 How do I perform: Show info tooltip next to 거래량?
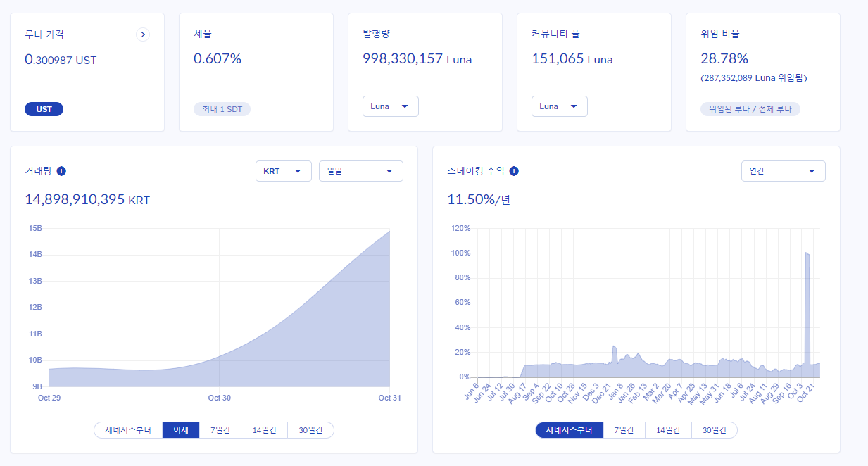61,171
